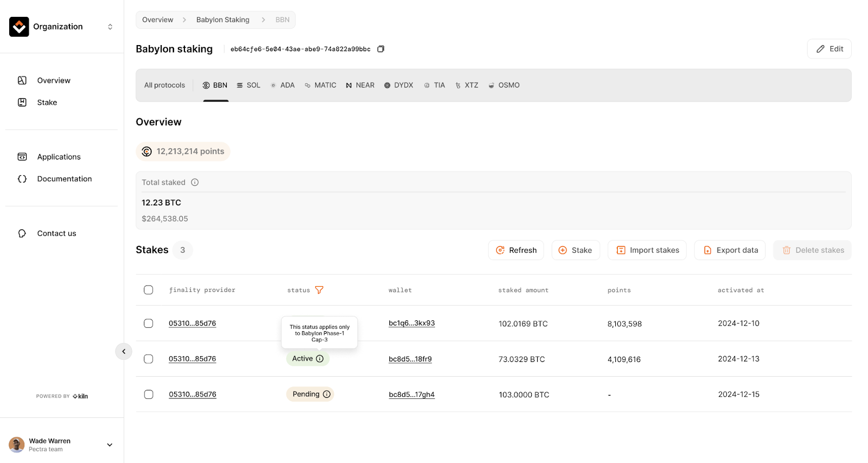The height and width of the screenshot is (463, 868).
Task: Open the status column filter icon
Action: pos(319,290)
